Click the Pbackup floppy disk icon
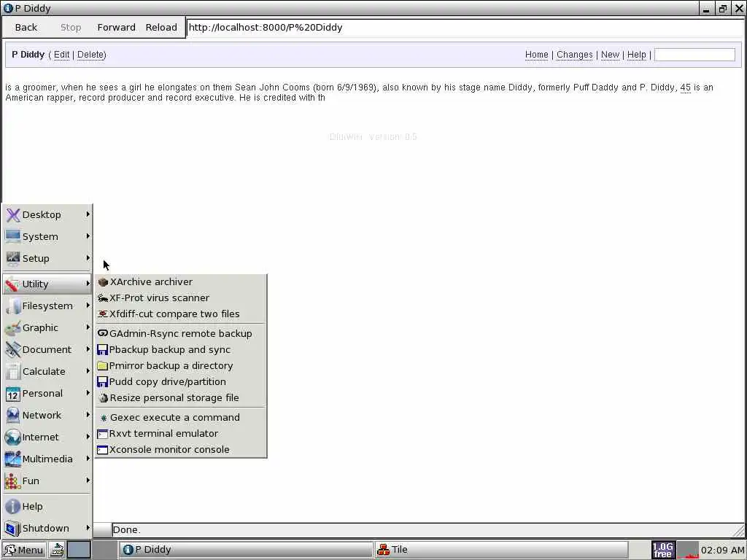 pos(102,350)
